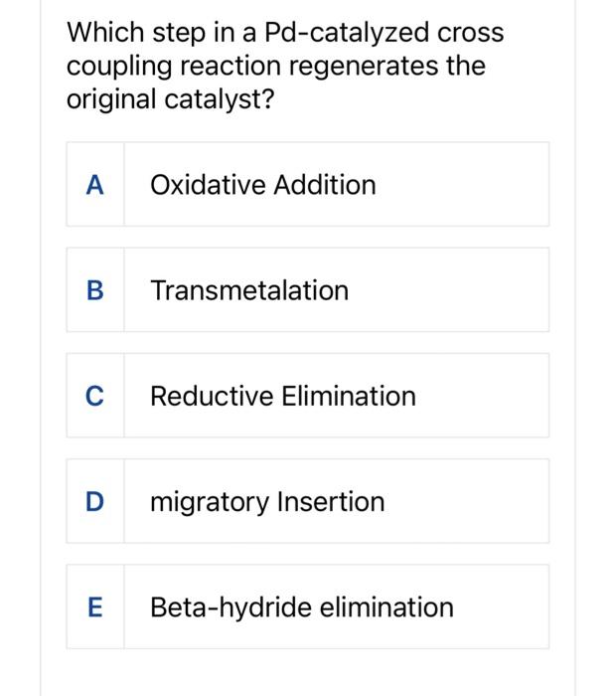Image resolution: width=616 pixels, height=696 pixels.
Task: Choose the Reductive Elimination answer text
Action: 282,396
